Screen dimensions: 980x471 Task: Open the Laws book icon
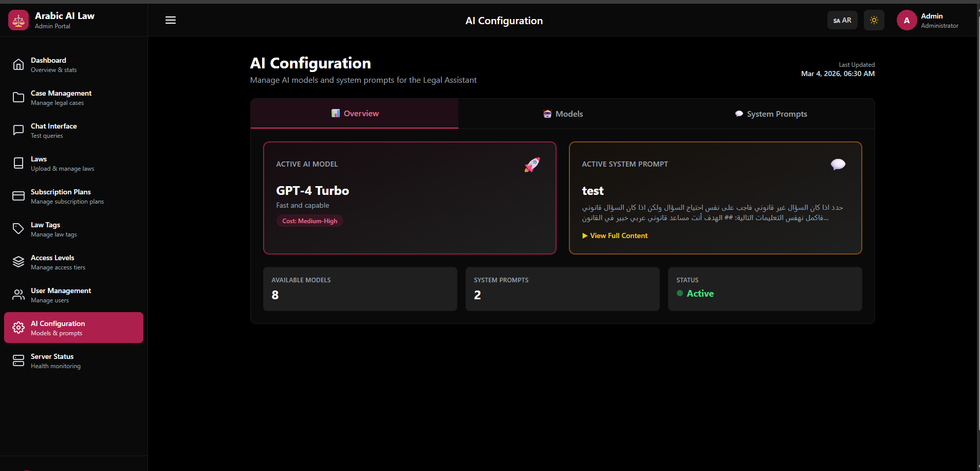(19, 164)
